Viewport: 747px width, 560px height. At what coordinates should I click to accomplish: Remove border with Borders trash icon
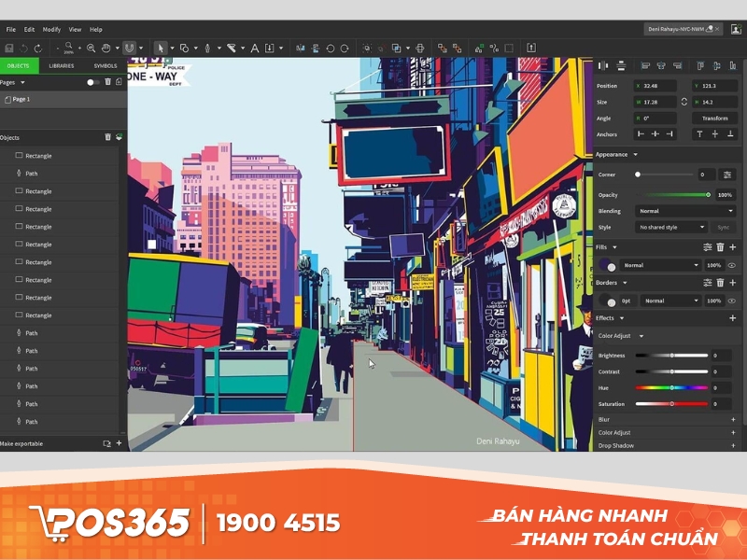tap(720, 283)
